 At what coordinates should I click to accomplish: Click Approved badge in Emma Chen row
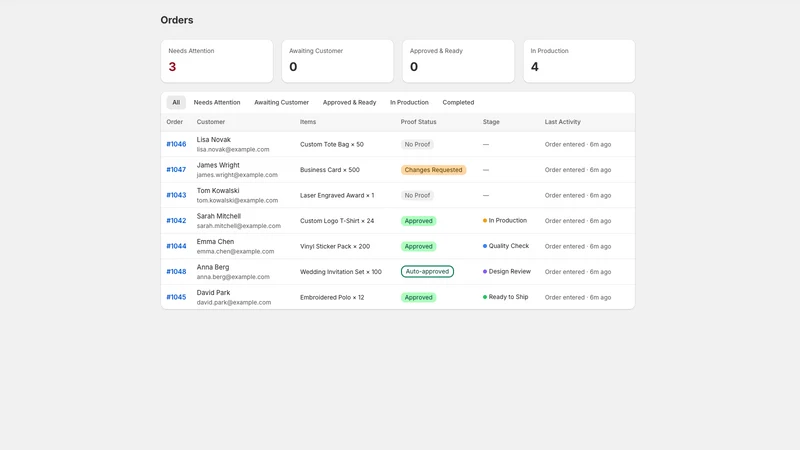click(418, 246)
